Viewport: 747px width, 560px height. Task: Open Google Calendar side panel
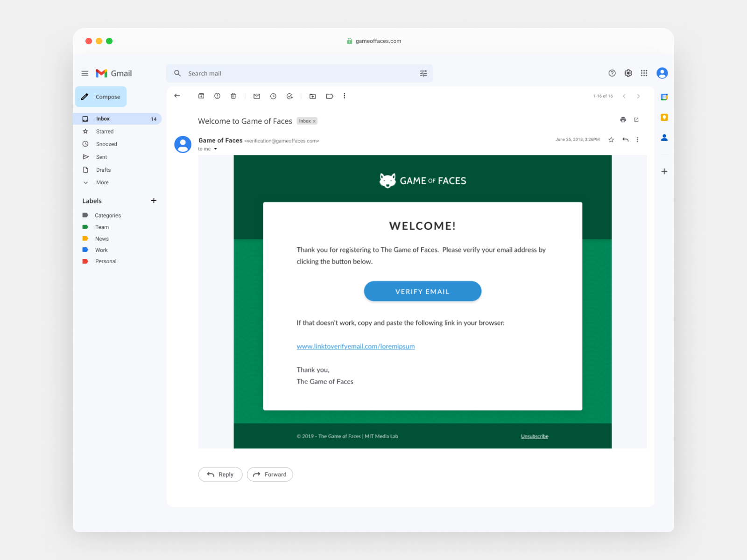[664, 97]
